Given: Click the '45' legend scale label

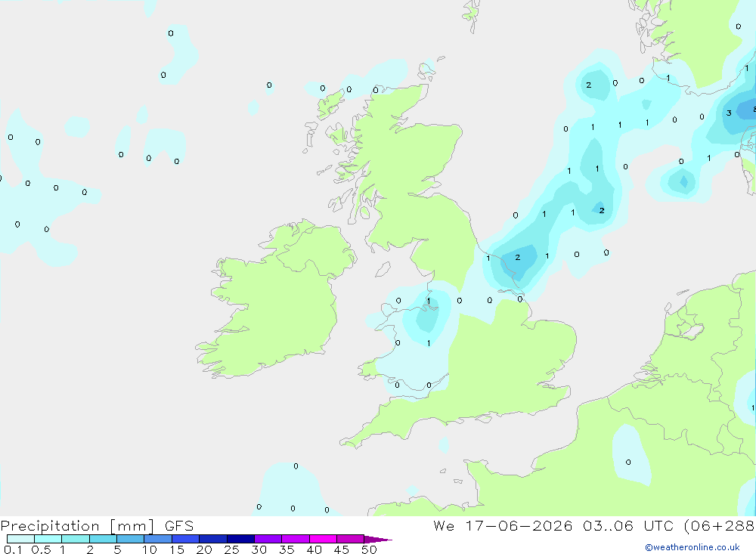Looking at the screenshot, I should coord(342,549).
